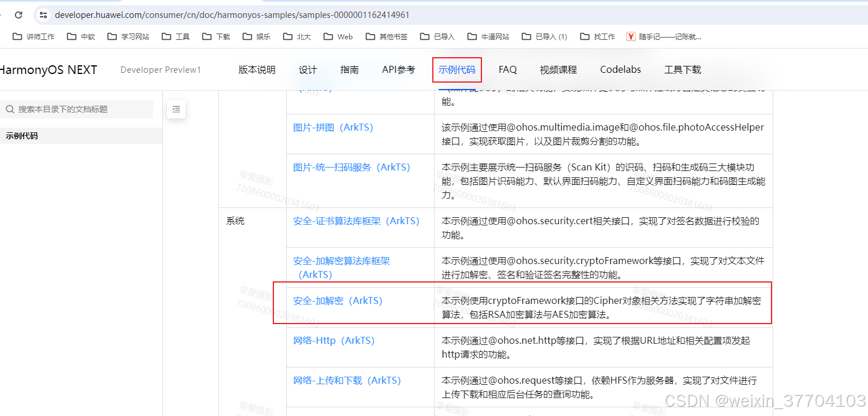This screenshot has width=868, height=416.
Task: Open the Codelabs tab
Action: click(621, 70)
